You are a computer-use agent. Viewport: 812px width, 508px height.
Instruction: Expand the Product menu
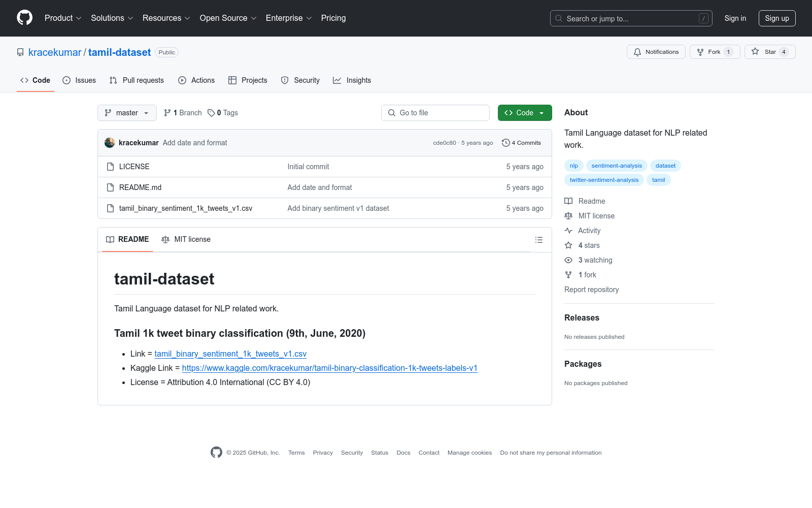point(63,18)
